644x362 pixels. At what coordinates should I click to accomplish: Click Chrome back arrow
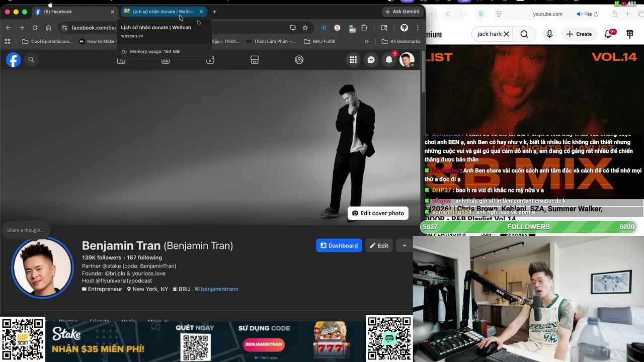tap(8, 28)
